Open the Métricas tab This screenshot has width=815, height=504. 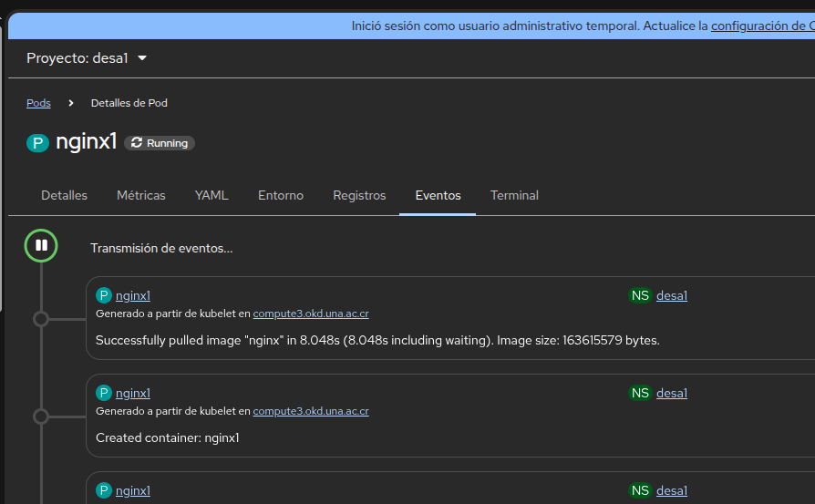point(141,195)
